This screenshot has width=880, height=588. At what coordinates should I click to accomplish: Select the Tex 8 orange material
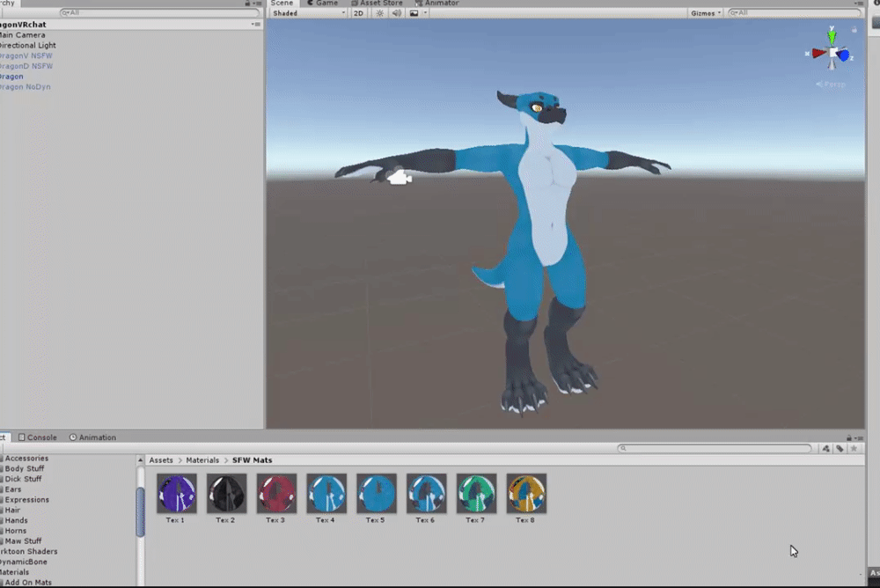point(526,493)
